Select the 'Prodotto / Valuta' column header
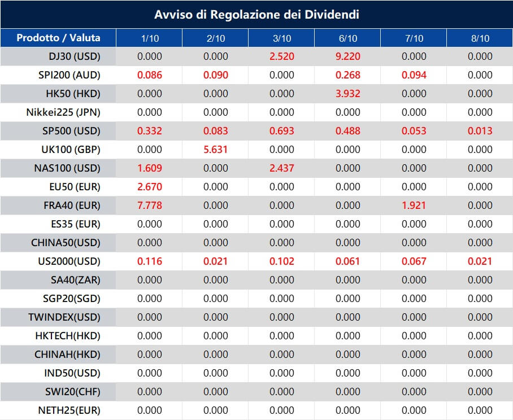 58,38
